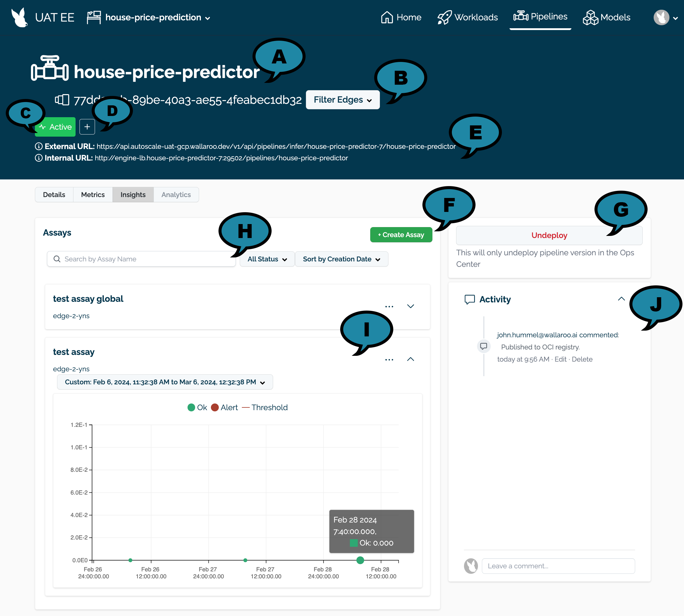Open Models via the cube icon
684x616 pixels.
click(x=590, y=17)
